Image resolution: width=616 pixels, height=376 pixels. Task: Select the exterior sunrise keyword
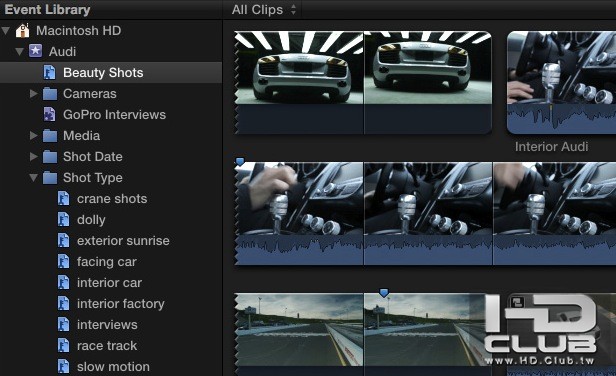coord(123,240)
